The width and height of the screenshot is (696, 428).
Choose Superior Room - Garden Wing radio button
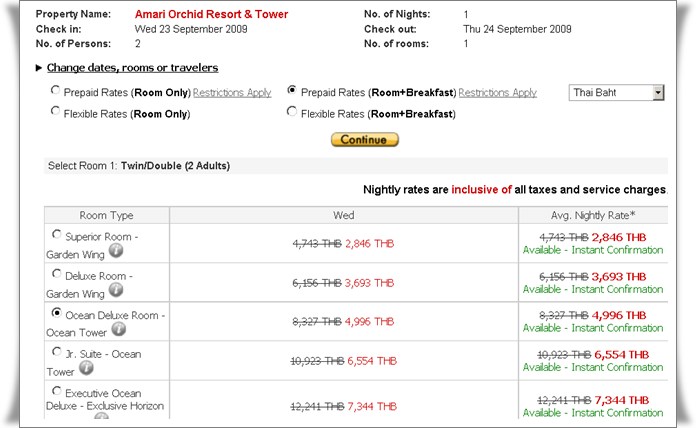[56, 234]
